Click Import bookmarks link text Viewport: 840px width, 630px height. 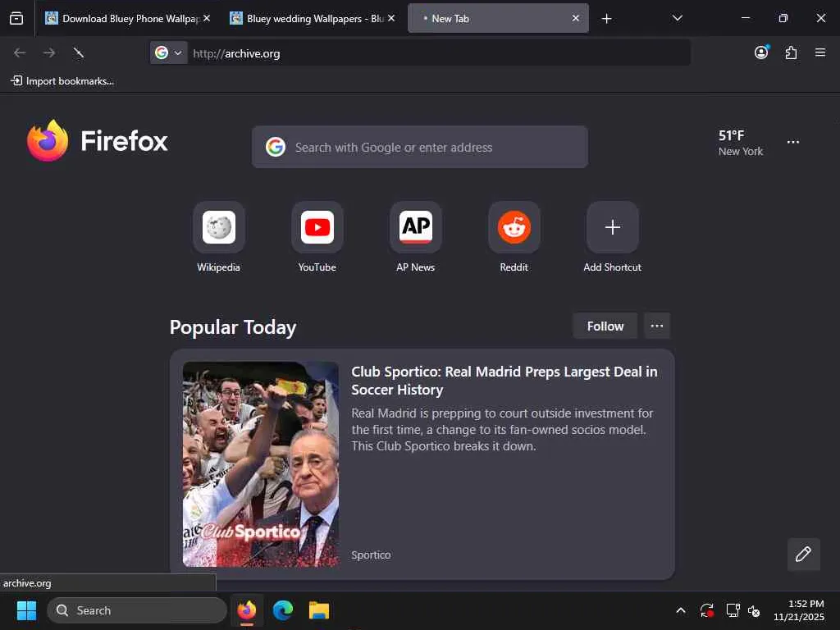[x=70, y=81]
